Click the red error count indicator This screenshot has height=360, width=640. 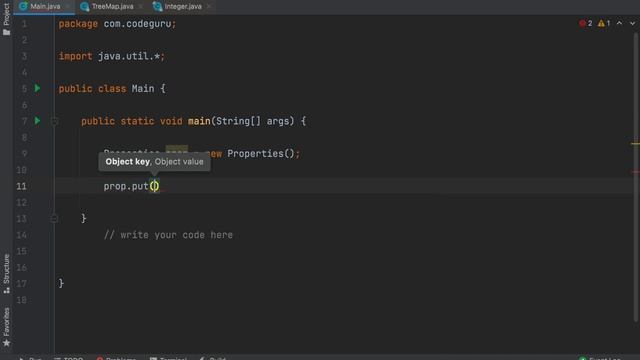pos(586,23)
